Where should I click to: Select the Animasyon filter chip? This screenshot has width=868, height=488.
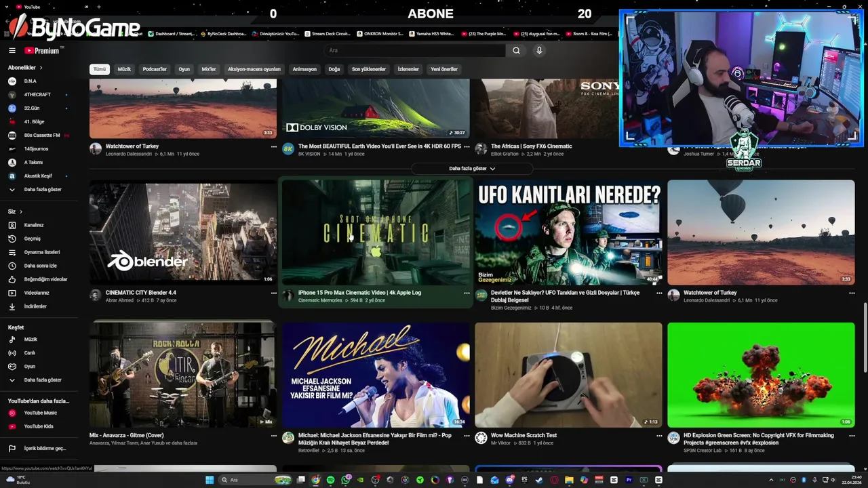point(304,69)
